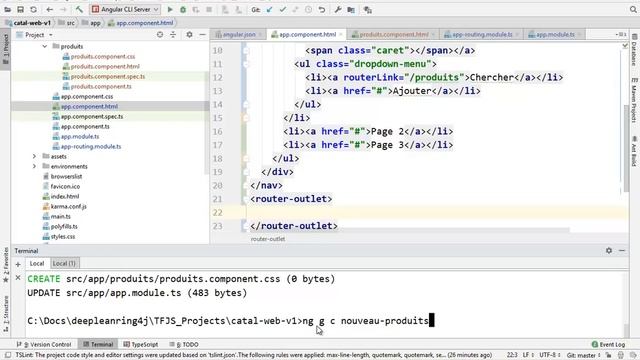640x360 pixels.
Task: Open Terminal panel gear settings
Action: point(609,250)
